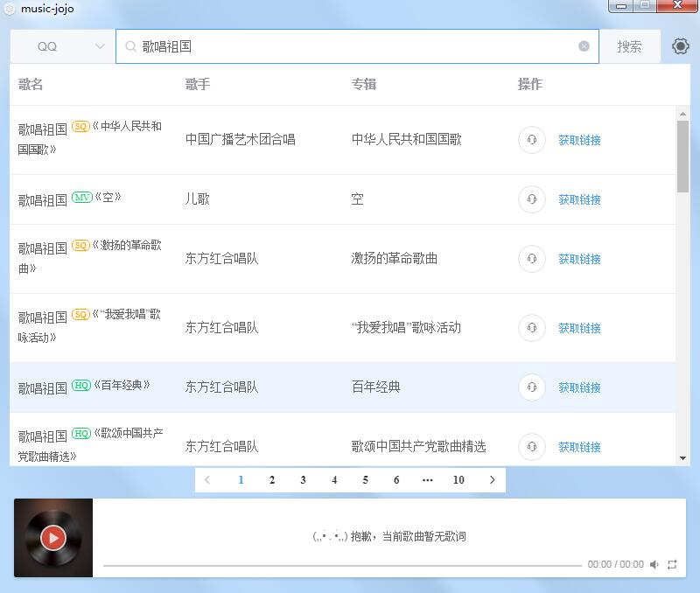Play 激扬的革命歌曲 track with headphone icon
This screenshot has height=593, width=700.
pyautogui.click(x=531, y=258)
